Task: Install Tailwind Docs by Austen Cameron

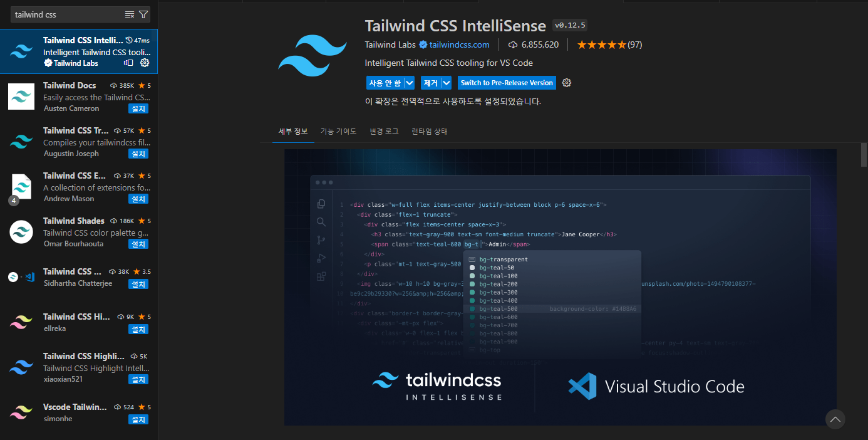Action: point(138,108)
